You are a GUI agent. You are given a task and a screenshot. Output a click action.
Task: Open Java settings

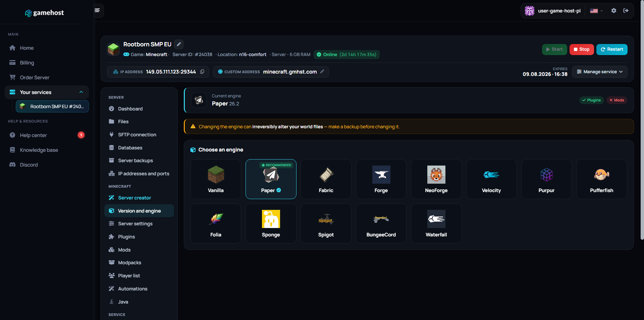tap(139, 302)
